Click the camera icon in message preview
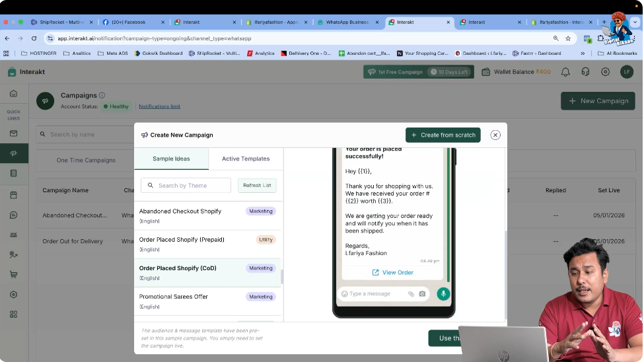The width and height of the screenshot is (644, 362). point(422,294)
